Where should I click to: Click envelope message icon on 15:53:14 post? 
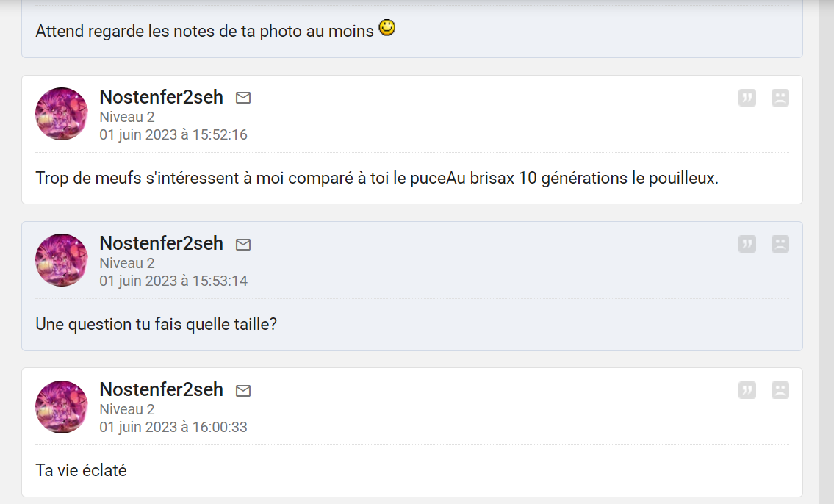tap(243, 244)
